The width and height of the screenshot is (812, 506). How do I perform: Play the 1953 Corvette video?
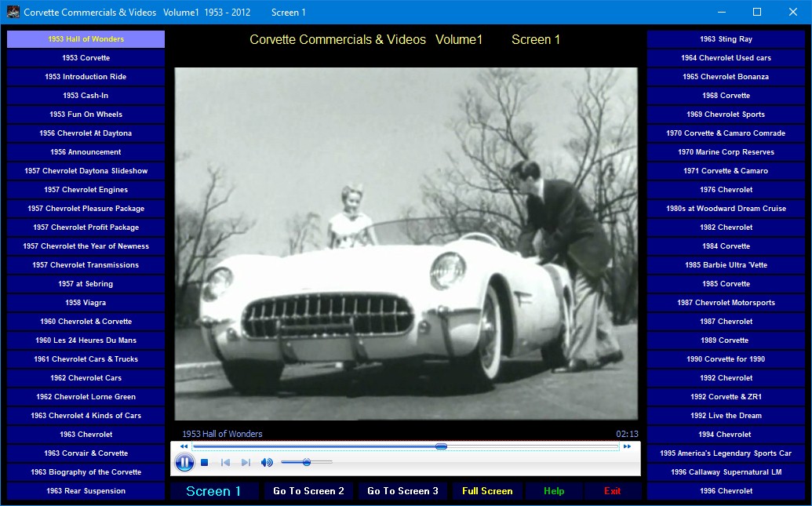(86, 58)
